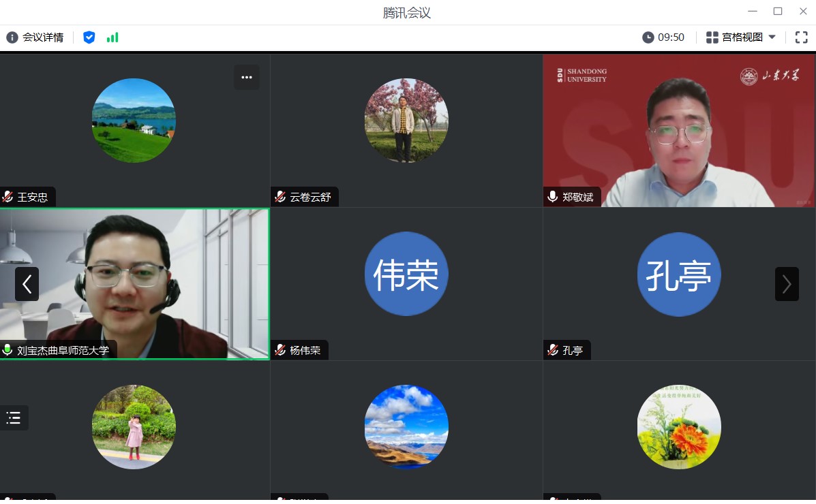Screen dimensions: 816x504
Task: Select the 孔亭 name label below avatar
Action: click(x=573, y=351)
